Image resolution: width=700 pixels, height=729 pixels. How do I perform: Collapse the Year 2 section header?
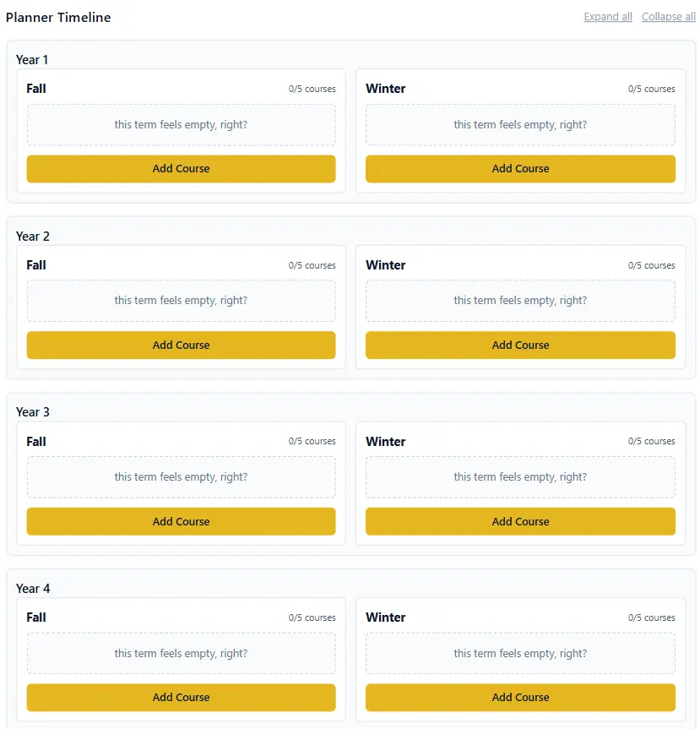pyautogui.click(x=33, y=237)
